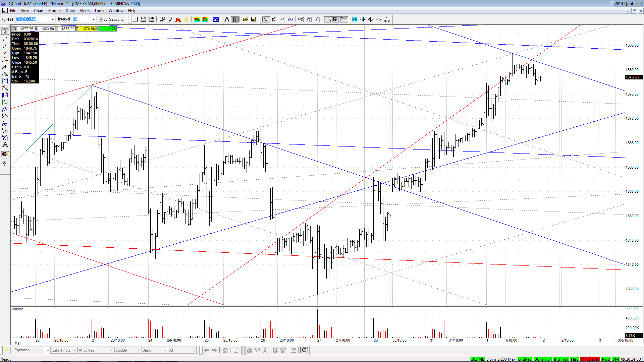Click the save floppy disk icon
Image resolution: width=644 pixels, height=362 pixels.
(254, 19)
